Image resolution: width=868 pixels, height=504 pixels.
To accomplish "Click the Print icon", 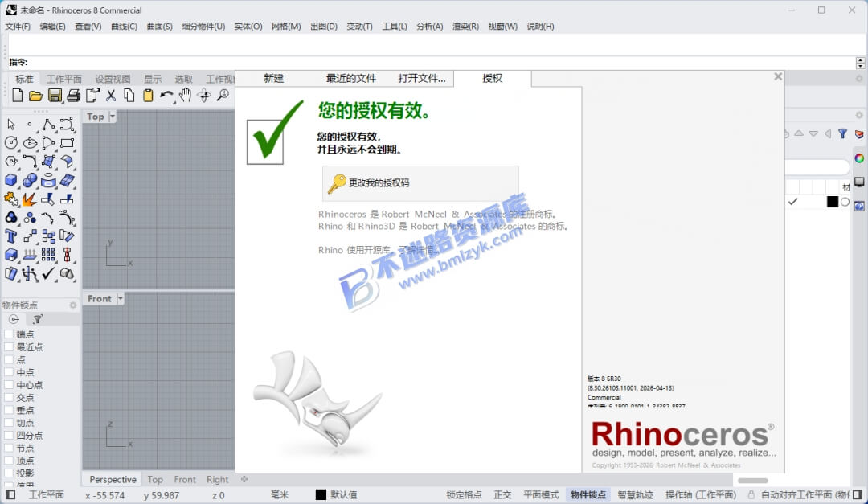I will [73, 96].
